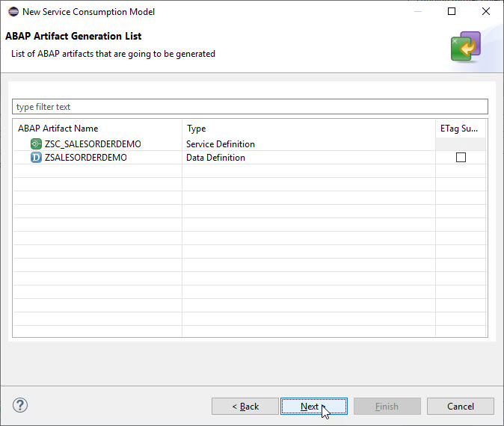Click the Data Definition type cell
The width and height of the screenshot is (504, 426).
tap(215, 158)
